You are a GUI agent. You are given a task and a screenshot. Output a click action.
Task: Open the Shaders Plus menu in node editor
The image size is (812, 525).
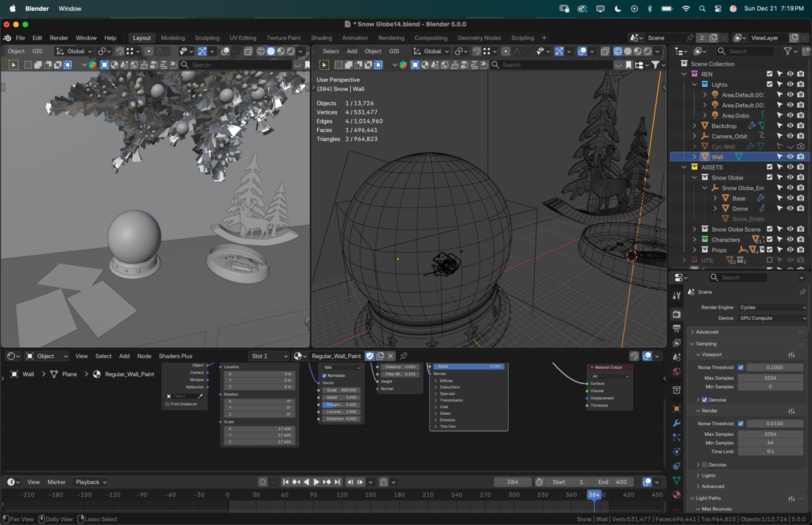[x=175, y=356]
